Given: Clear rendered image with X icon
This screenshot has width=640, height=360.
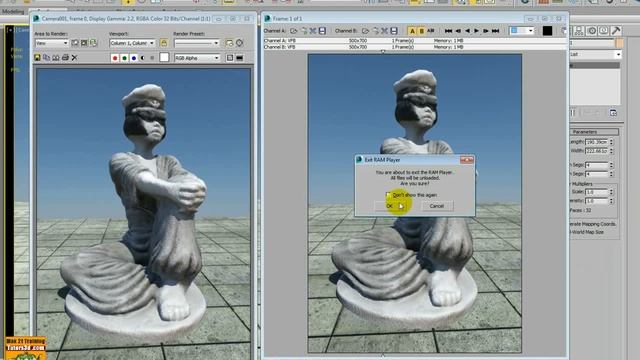Looking at the screenshot, I should [x=74, y=58].
